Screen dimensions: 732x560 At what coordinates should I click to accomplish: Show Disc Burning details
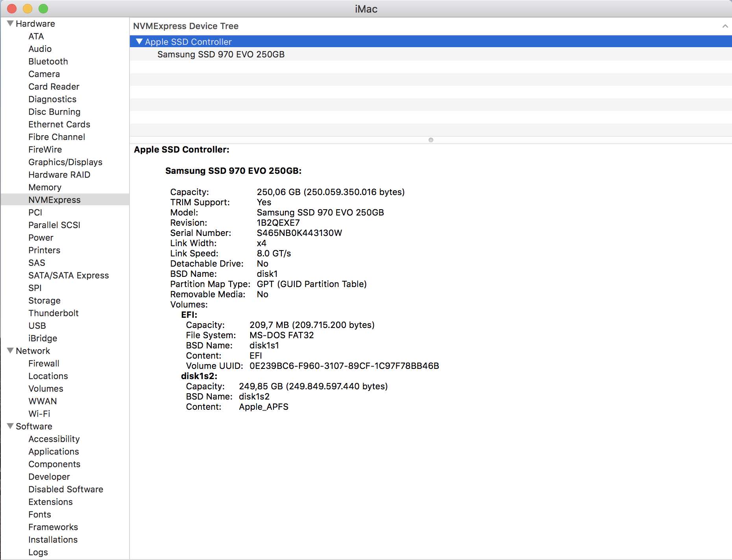pyautogui.click(x=54, y=112)
